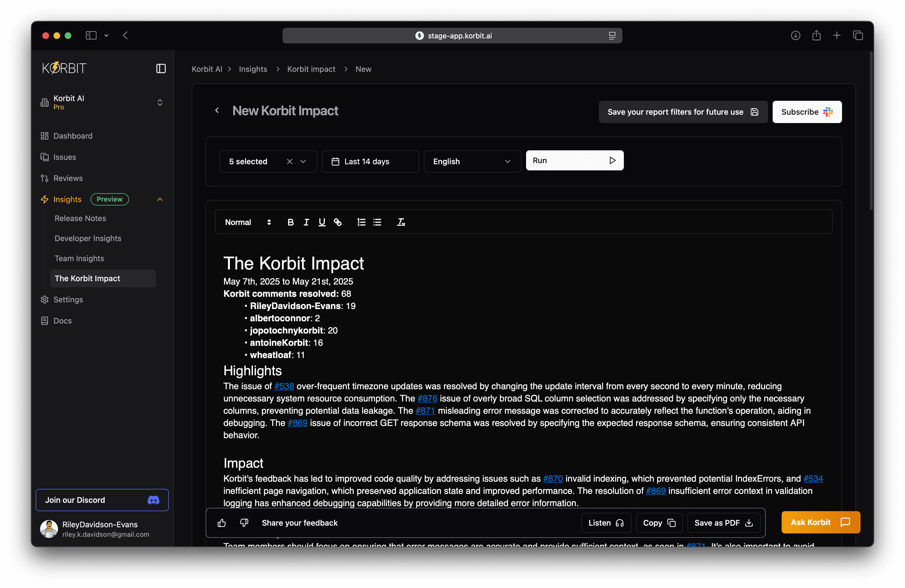This screenshot has height=588, width=905.
Task: Open the Normal text style dropdown
Action: tap(248, 222)
